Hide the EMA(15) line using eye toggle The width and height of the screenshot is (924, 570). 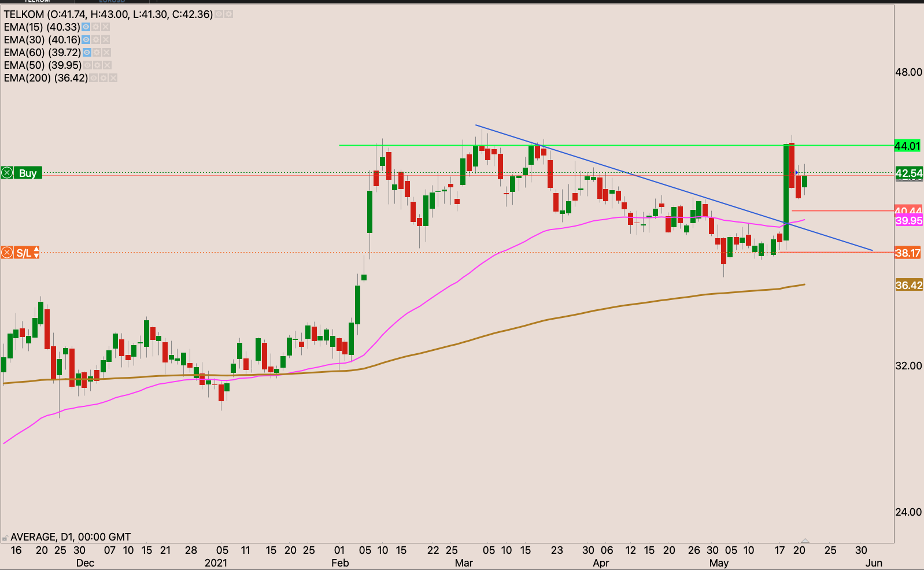(86, 27)
